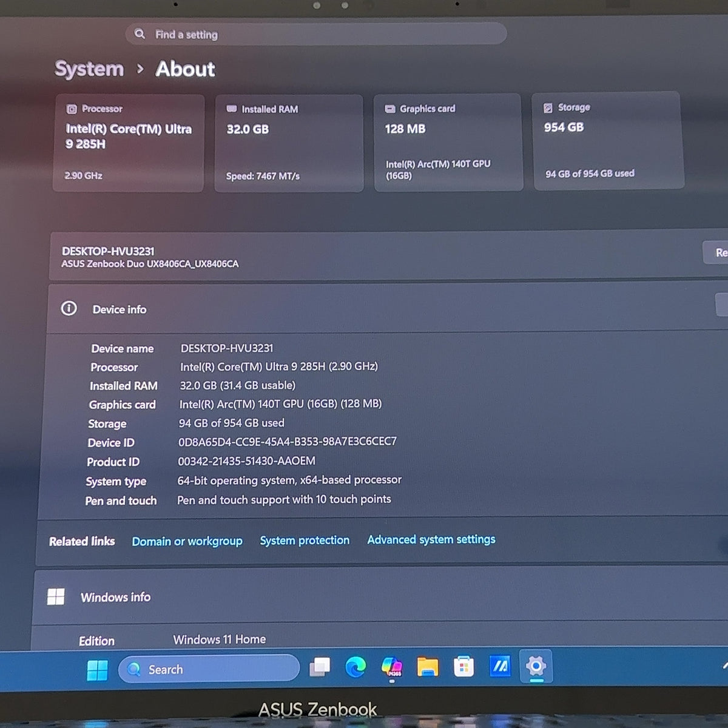Image resolution: width=728 pixels, height=728 pixels.
Task: Click the Windows info logo icon
Action: click(x=56, y=596)
